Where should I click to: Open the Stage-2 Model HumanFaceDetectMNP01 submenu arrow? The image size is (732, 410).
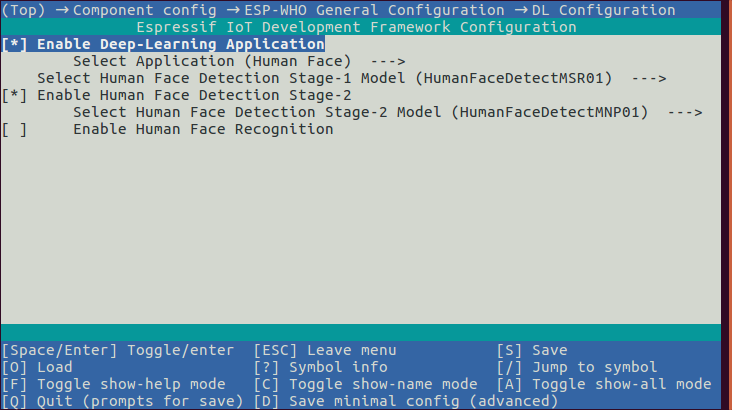click(684, 112)
